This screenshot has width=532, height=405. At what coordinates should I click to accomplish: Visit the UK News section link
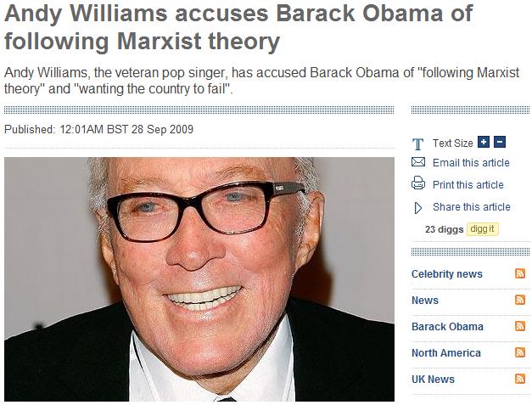[433, 380]
